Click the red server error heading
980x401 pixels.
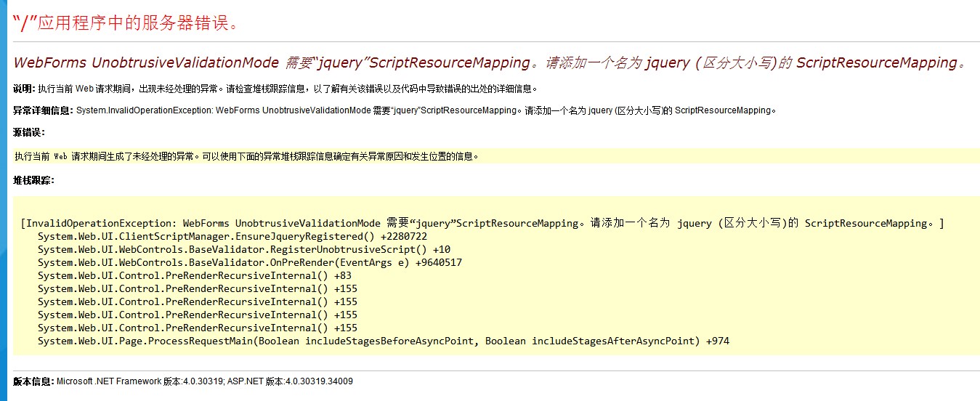point(126,23)
